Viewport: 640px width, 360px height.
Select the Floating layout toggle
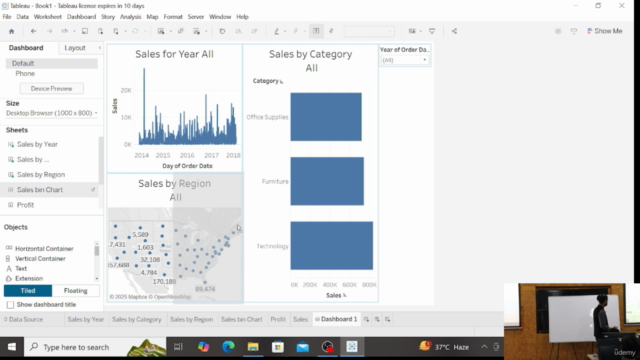coord(76,291)
